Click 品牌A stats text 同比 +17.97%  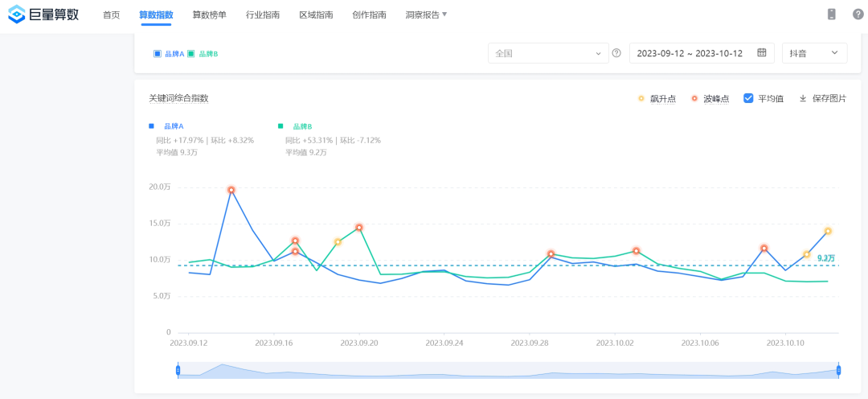(181, 140)
